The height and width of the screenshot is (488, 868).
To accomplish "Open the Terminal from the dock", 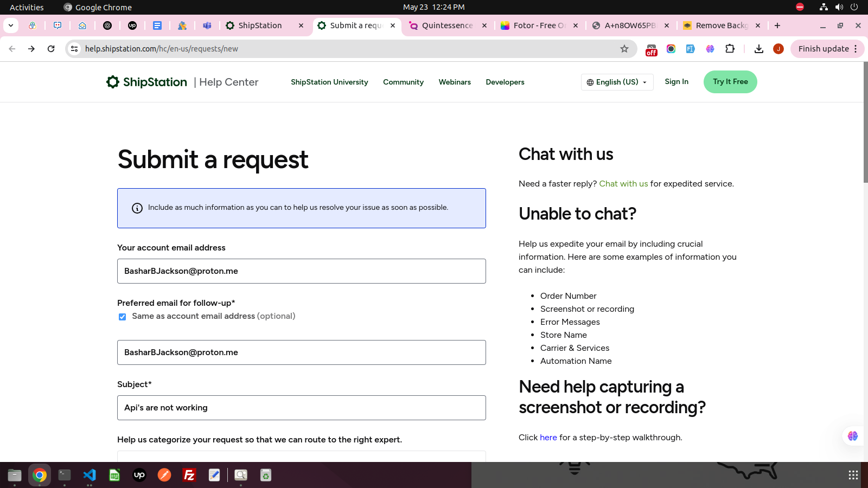I will (65, 475).
